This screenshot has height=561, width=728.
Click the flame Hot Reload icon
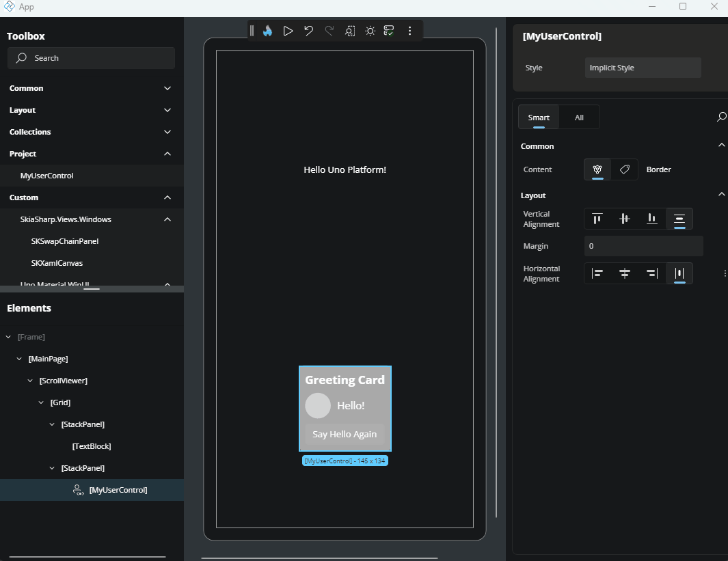[267, 31]
